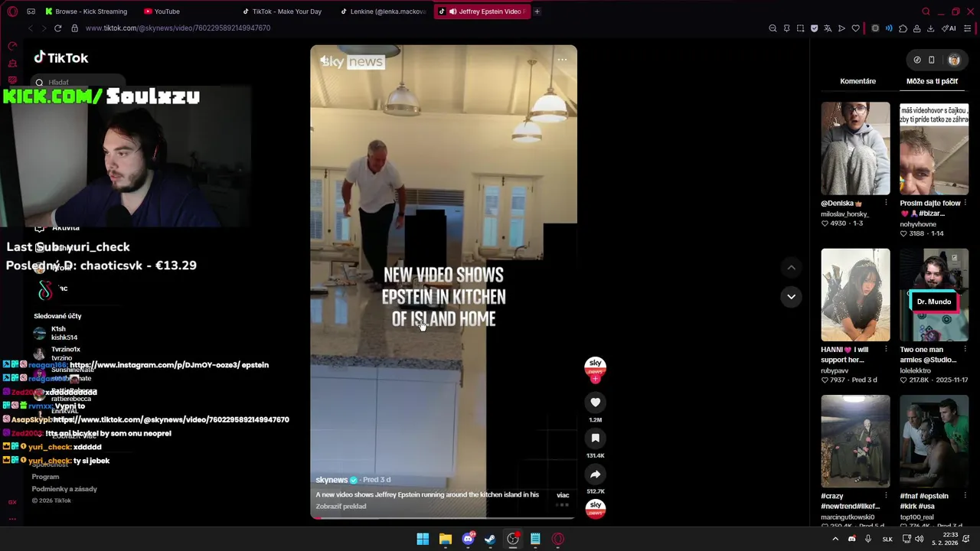Viewport: 980px width, 551px height.
Task: Click the TikTok search field Hľadať
Action: tap(79, 82)
